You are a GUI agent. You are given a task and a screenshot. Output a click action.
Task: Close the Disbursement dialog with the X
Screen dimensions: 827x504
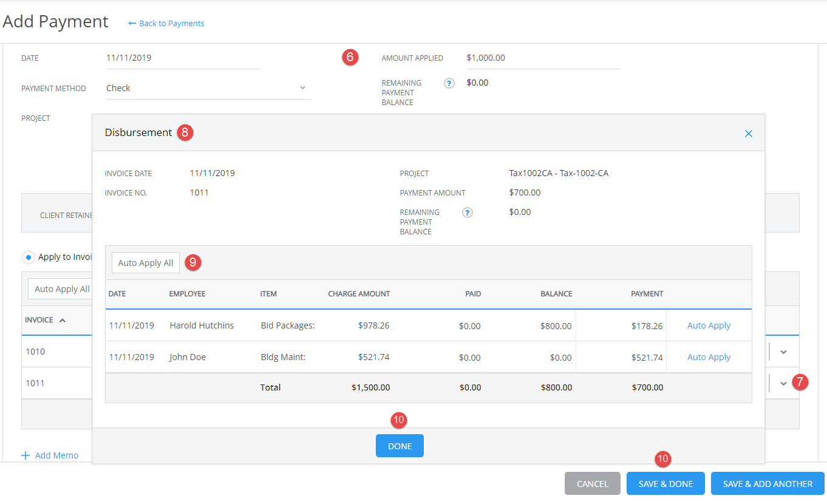pos(748,133)
